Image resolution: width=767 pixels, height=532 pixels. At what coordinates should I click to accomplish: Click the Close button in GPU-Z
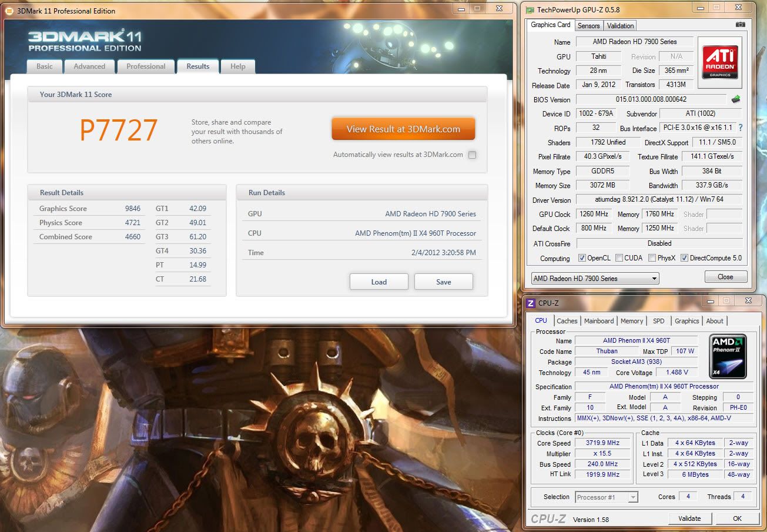click(x=725, y=277)
